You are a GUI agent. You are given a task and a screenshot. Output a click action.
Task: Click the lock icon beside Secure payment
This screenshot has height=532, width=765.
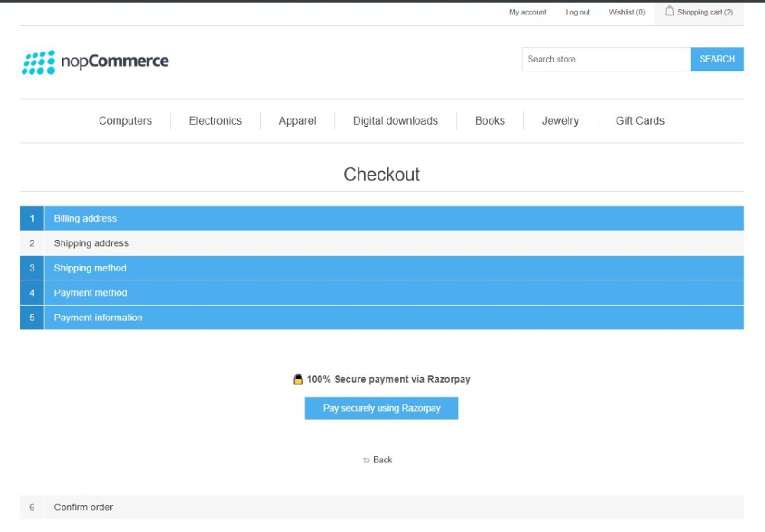pyautogui.click(x=298, y=379)
